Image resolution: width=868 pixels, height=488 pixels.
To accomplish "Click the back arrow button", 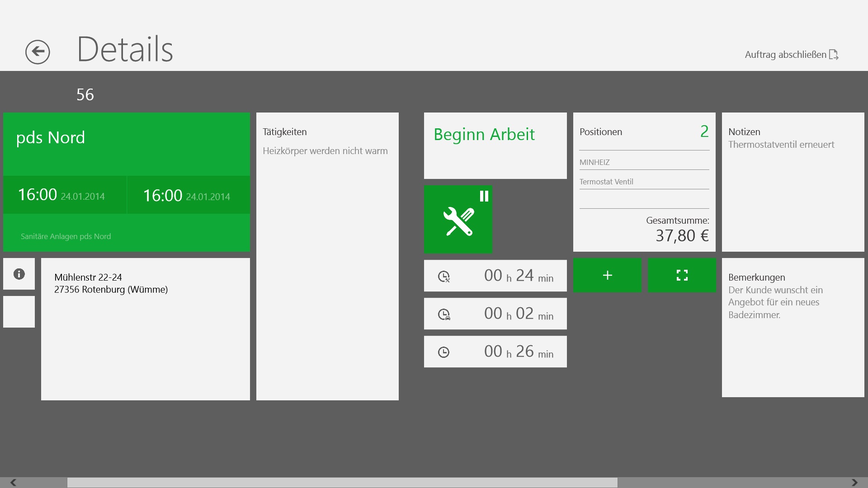I will (38, 52).
